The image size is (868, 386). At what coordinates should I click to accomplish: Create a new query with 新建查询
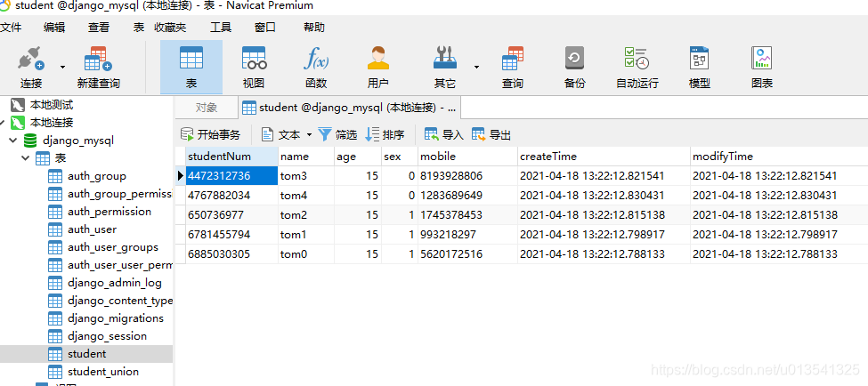click(x=99, y=68)
